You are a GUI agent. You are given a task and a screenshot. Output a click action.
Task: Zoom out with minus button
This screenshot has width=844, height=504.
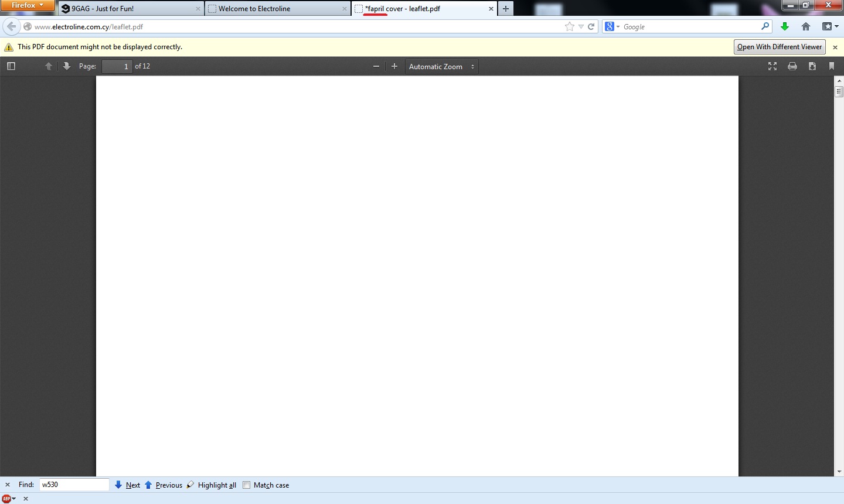[x=376, y=66]
